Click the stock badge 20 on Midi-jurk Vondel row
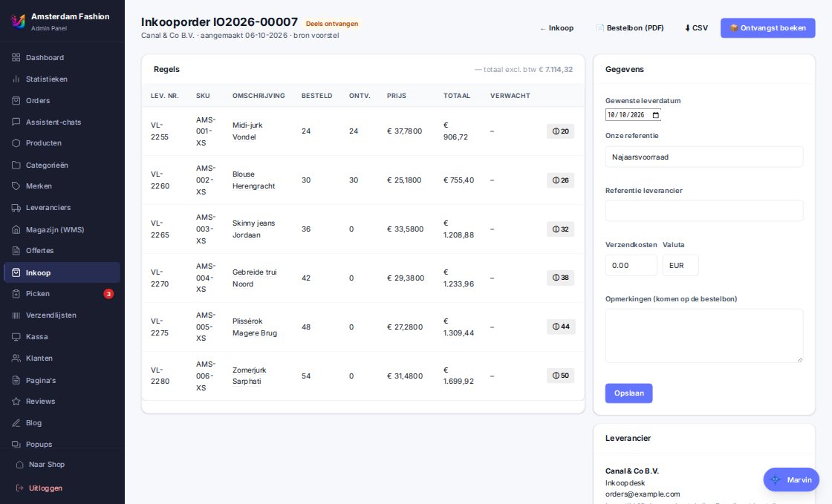 560,131
